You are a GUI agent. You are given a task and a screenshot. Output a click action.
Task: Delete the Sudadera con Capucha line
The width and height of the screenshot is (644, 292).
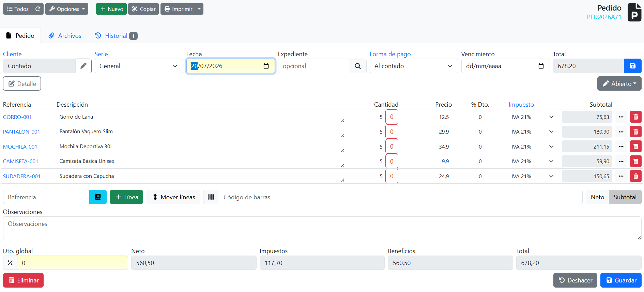pos(635,176)
